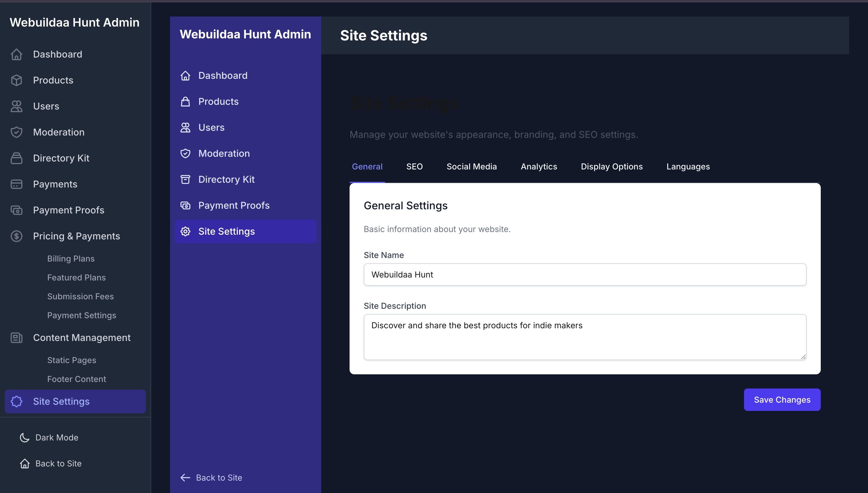Click the Payment Proofs icon in purple sidebar
This screenshot has height=493, width=868.
(185, 205)
